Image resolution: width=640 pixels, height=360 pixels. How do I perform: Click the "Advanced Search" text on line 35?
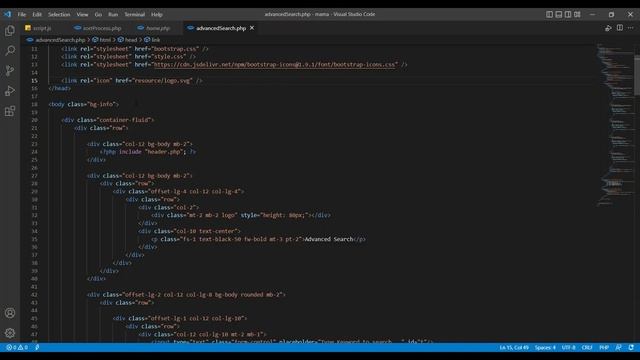click(329, 239)
